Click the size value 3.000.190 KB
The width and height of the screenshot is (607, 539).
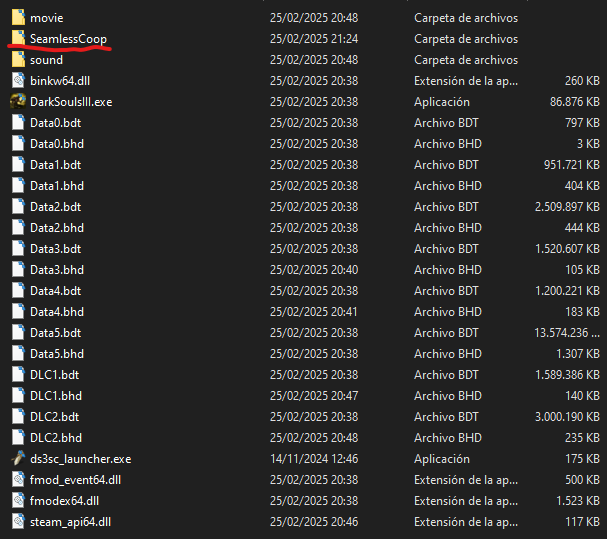click(568, 417)
